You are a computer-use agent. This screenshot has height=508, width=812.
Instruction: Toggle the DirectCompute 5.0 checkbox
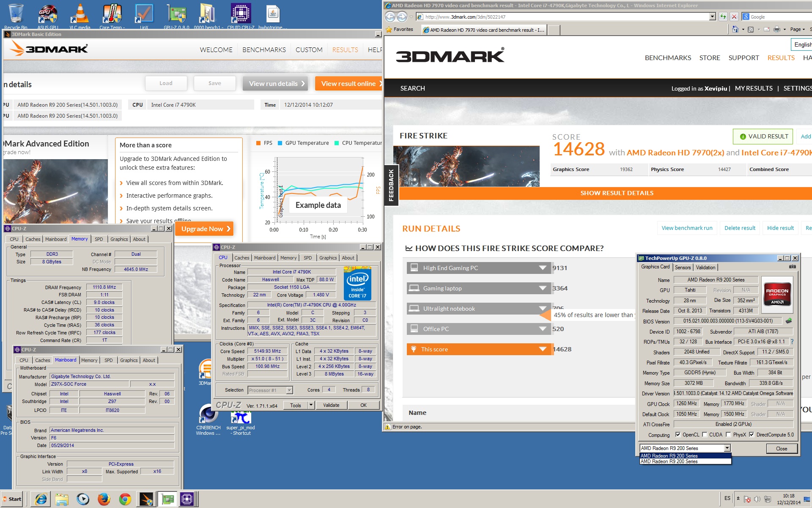[x=752, y=434]
